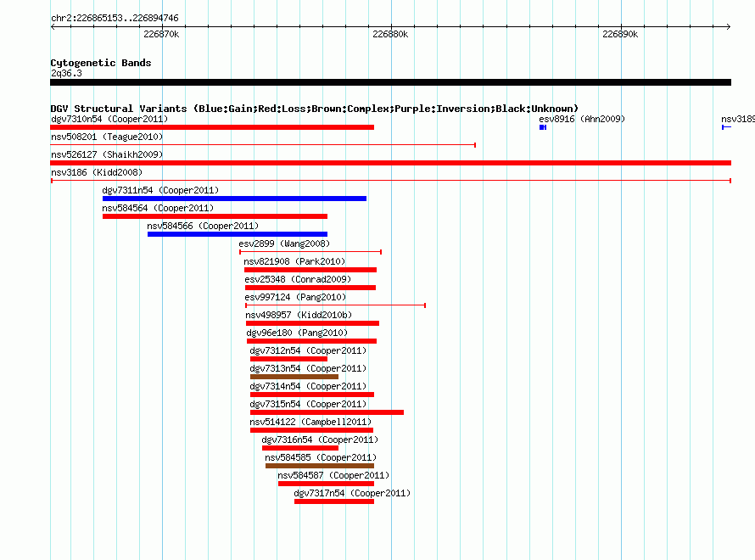Screen dimensions: 755x560
Task: Click the nsv821908 (Park2010) label
Action: pyautogui.click(x=294, y=261)
